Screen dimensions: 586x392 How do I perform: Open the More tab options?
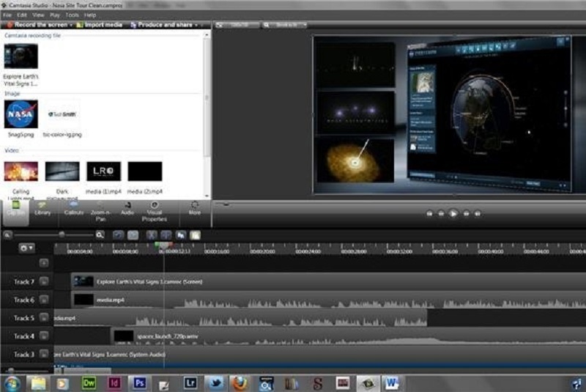(x=195, y=209)
